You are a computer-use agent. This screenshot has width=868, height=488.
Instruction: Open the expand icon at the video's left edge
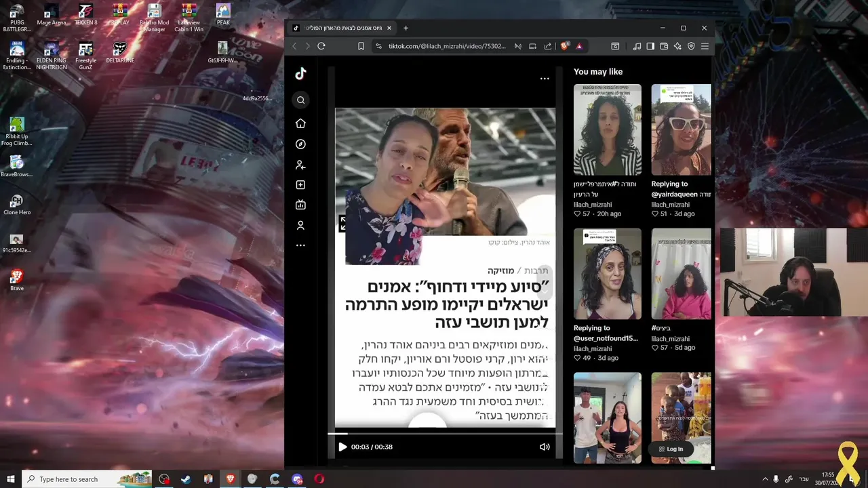[x=342, y=224]
